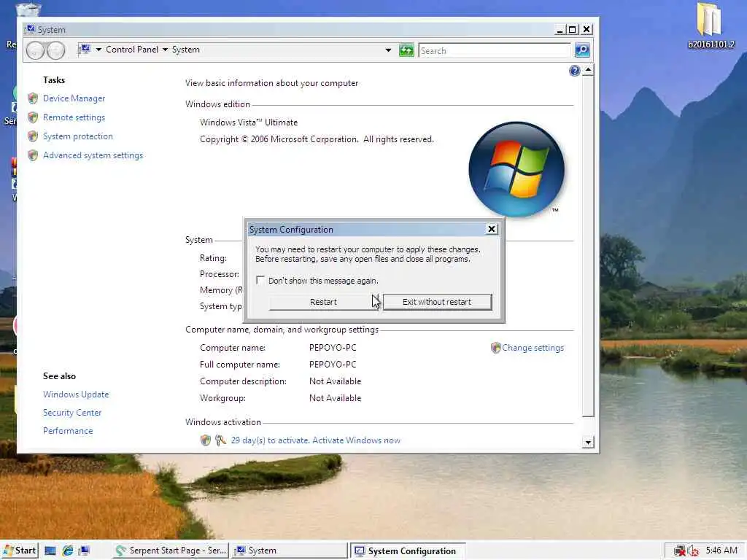Screen dimensions: 747x560
Task: Click the Not Available value beside Workgroup
Action: pyautogui.click(x=335, y=398)
